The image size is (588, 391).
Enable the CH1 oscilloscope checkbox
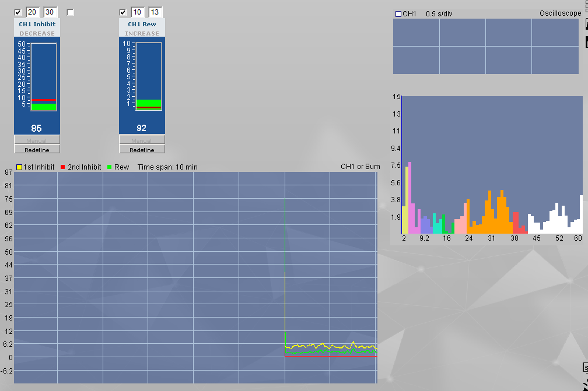[398, 14]
